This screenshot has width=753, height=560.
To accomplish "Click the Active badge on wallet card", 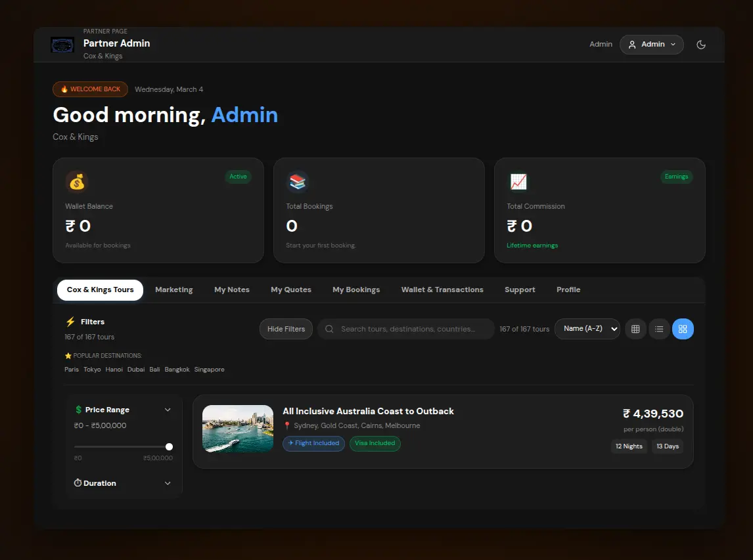I will pos(239,177).
